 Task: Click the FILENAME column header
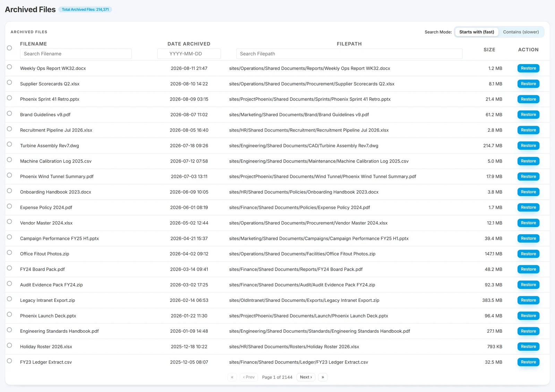coord(33,44)
